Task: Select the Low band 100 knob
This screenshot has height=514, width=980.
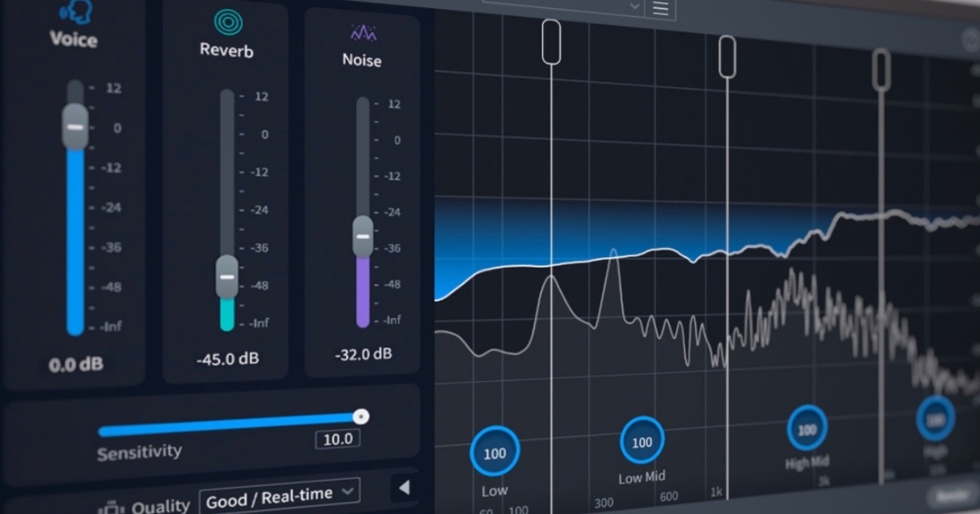Action: pyautogui.click(x=494, y=453)
